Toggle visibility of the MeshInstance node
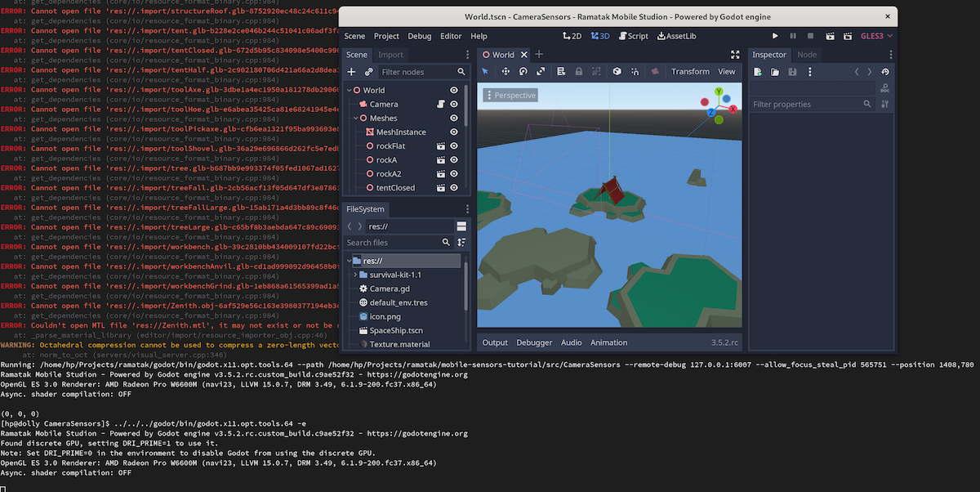The height and width of the screenshot is (492, 980). (454, 132)
